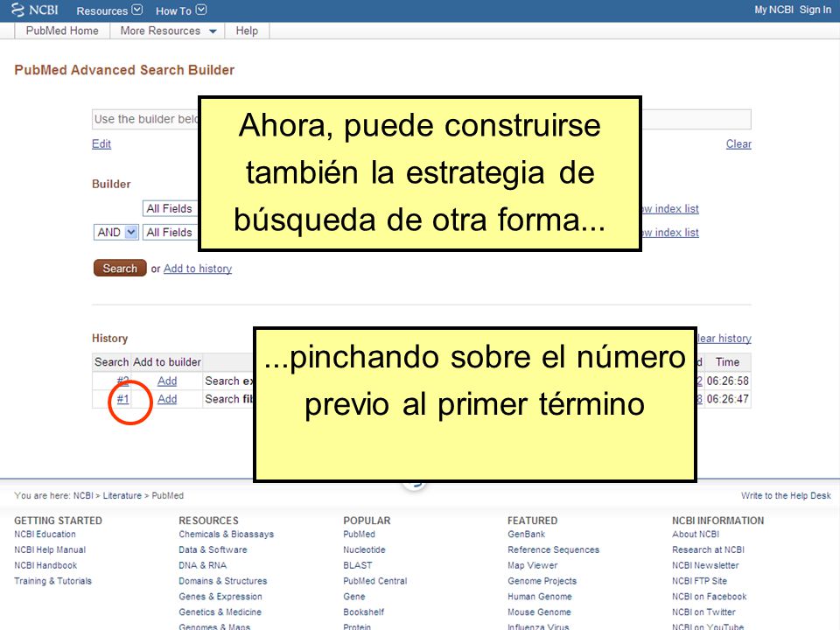The width and height of the screenshot is (840, 630).
Task: Click Add to history link
Action: (x=198, y=269)
